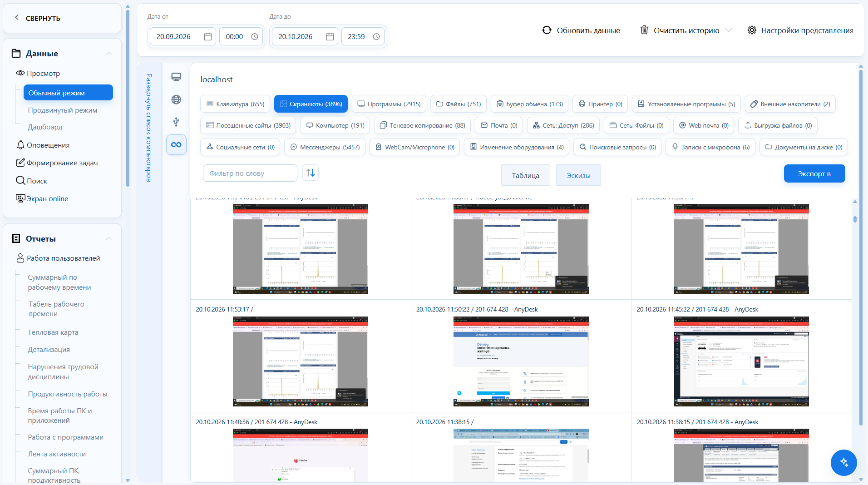Select Буфер обмена (173) category
Viewport: 868px width, 485px height.
click(x=529, y=104)
